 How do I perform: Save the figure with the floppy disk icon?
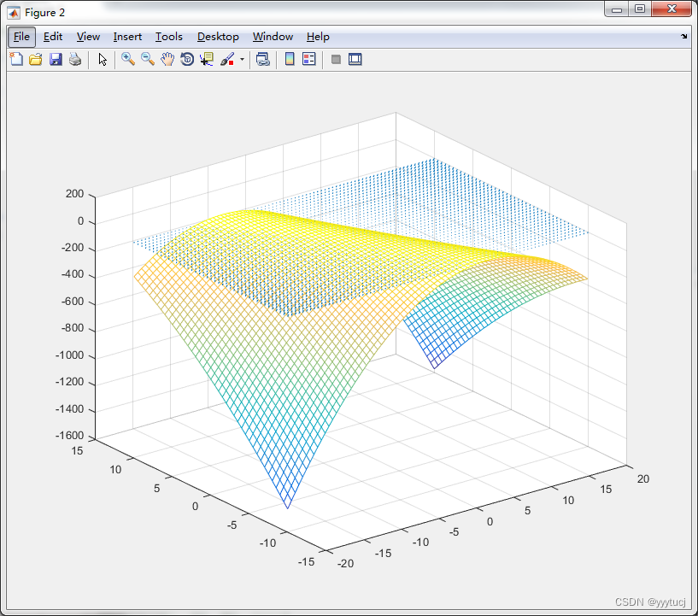click(x=56, y=59)
